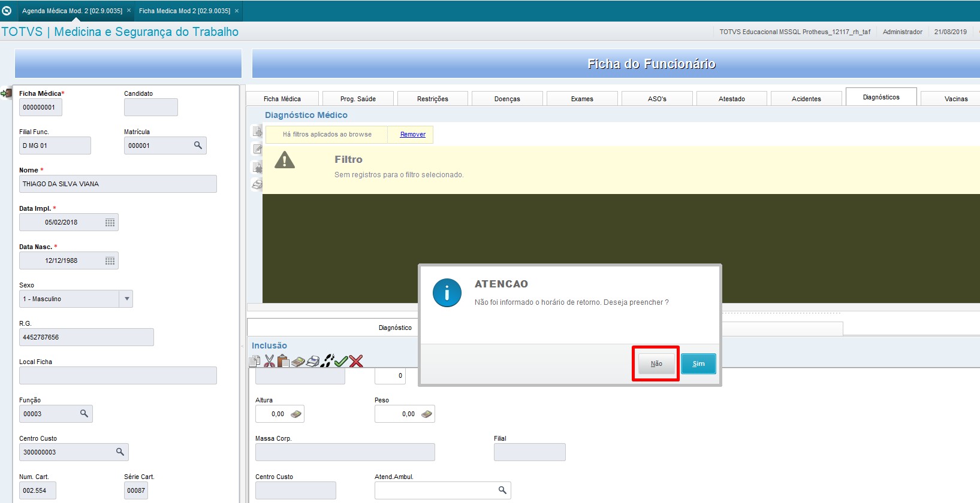Cancel with the red X icon
This screenshot has height=503, width=980.
356,361
